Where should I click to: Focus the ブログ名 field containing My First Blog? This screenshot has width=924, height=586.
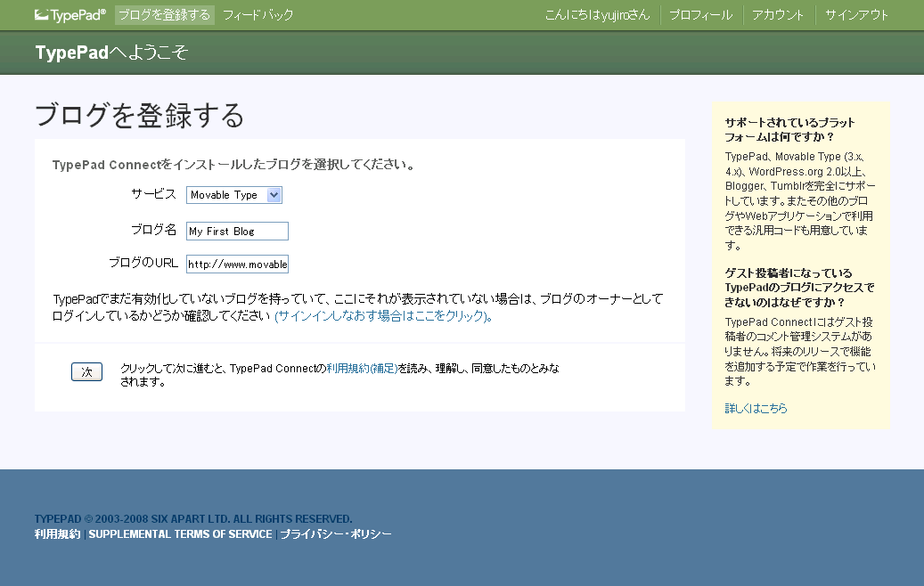pyautogui.click(x=237, y=232)
